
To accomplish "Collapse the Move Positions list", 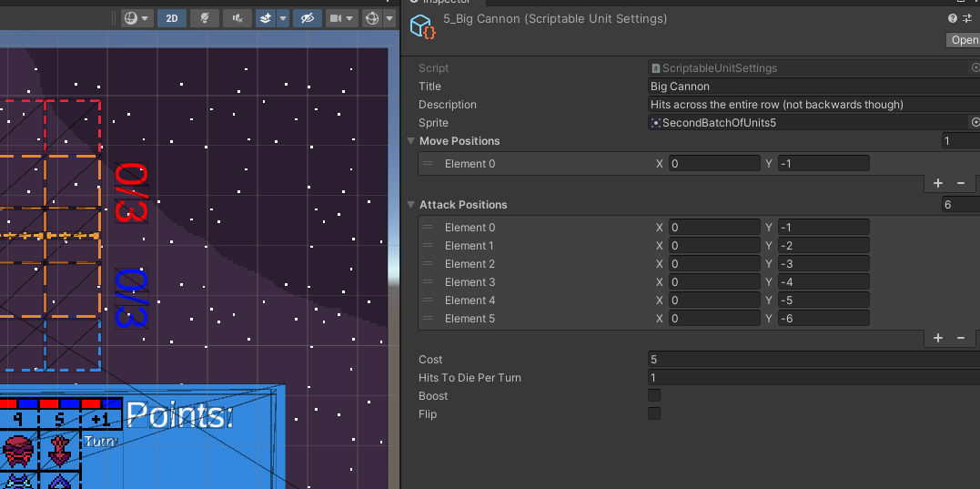I will (x=410, y=141).
